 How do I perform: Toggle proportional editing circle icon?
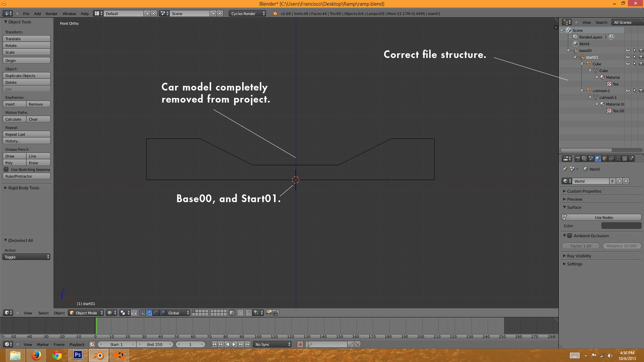point(240,313)
